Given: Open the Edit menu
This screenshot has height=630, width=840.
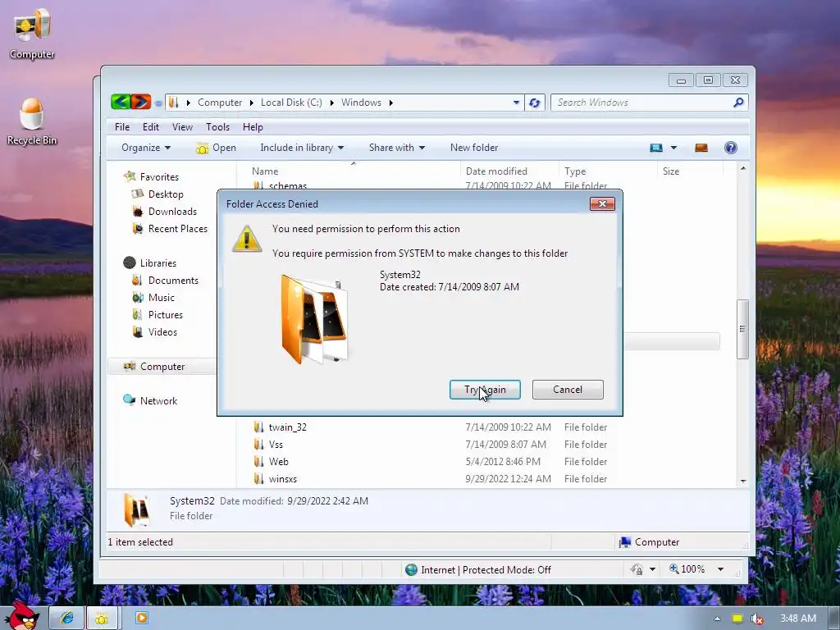Looking at the screenshot, I should click(x=151, y=127).
